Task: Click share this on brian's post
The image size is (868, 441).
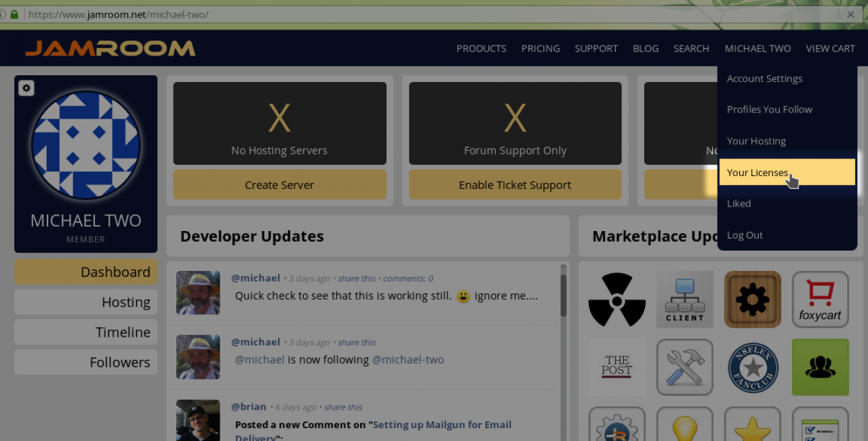Action: tap(343, 407)
